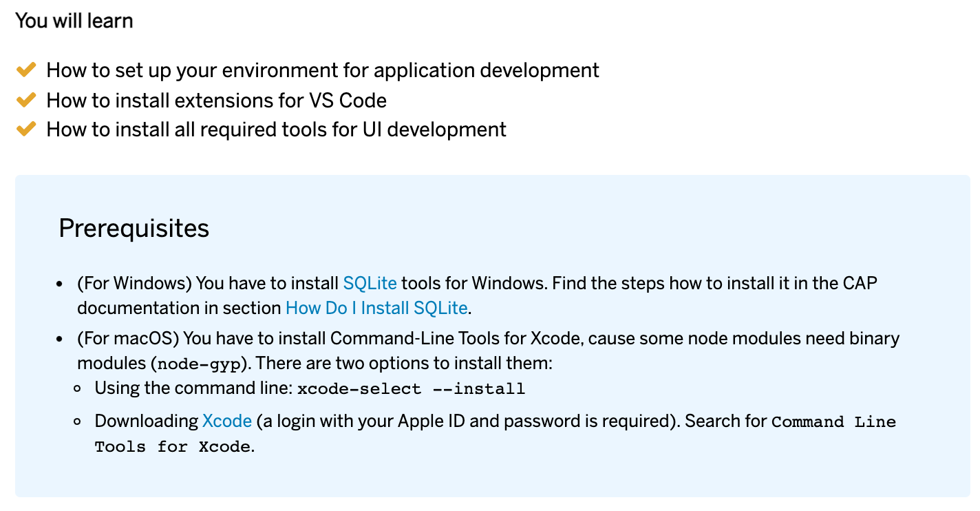The image size is (980, 511).
Task: Click the checkmark beside environment setup item
Action: coord(25,70)
